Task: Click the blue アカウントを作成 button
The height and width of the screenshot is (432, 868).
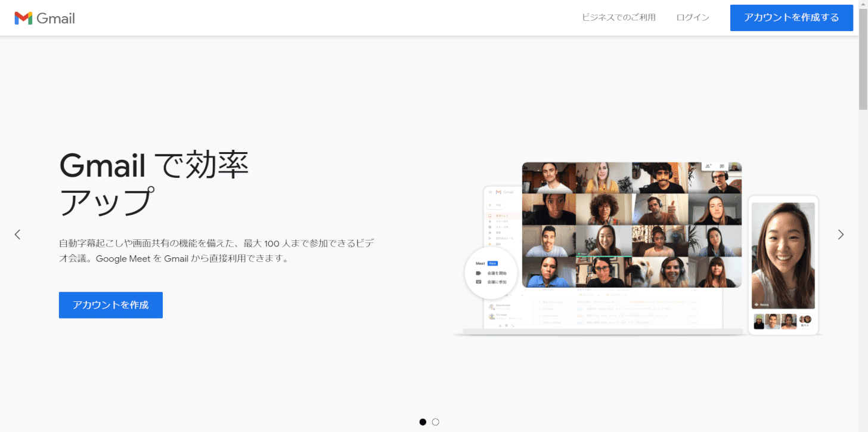Action: point(111,305)
